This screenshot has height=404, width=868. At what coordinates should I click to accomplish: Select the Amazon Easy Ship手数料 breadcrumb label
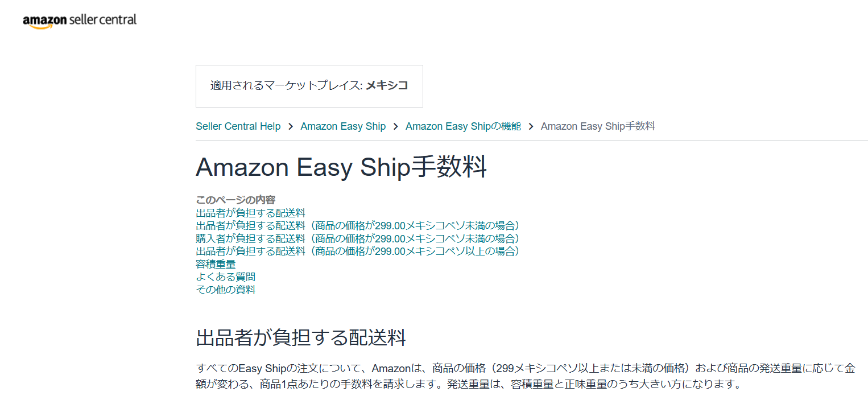(x=598, y=126)
